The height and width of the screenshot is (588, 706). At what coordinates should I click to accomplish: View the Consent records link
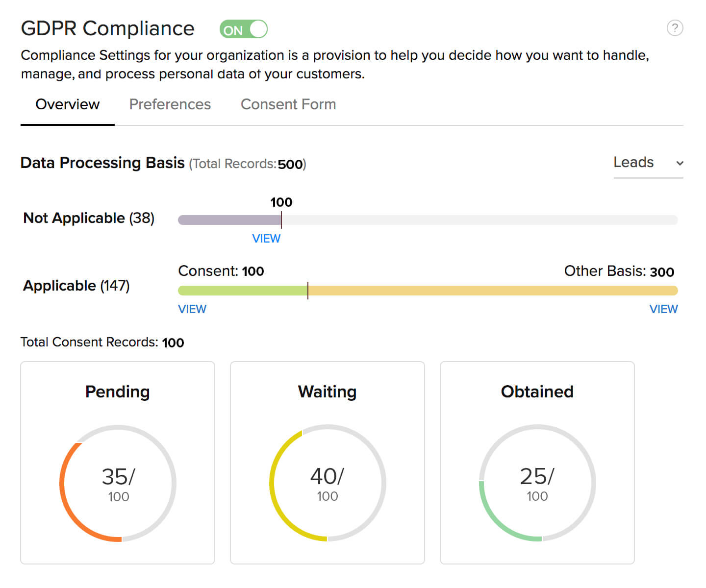pos(192,309)
